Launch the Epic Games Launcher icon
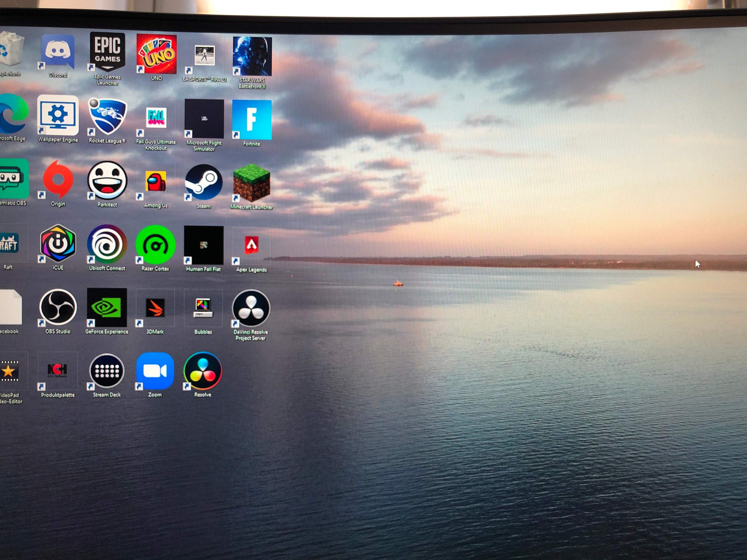Screen dimensions: 747x560 [x=107, y=51]
